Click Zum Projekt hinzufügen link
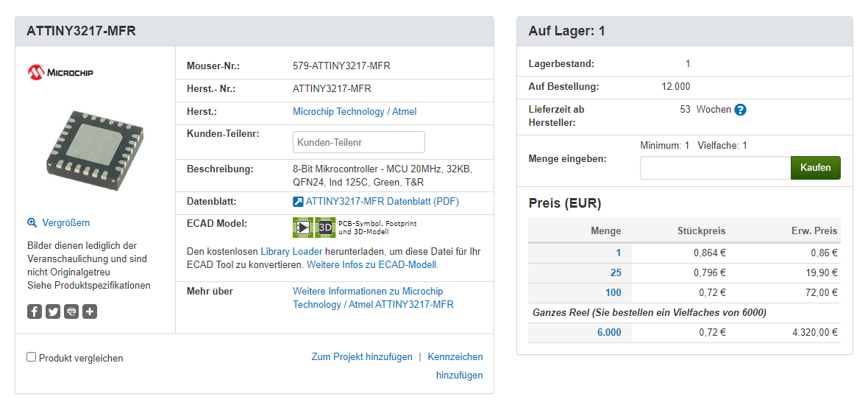 [x=362, y=357]
